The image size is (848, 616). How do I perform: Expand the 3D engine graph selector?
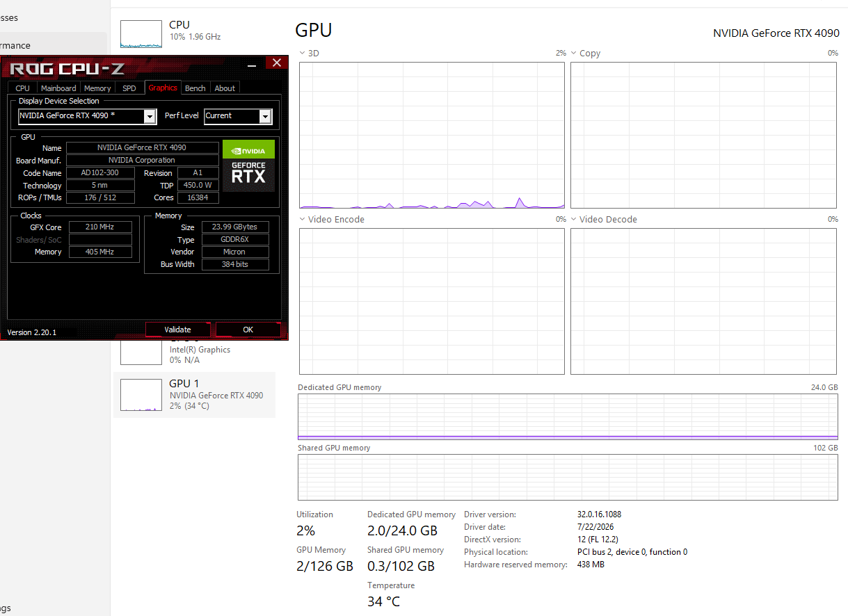302,54
